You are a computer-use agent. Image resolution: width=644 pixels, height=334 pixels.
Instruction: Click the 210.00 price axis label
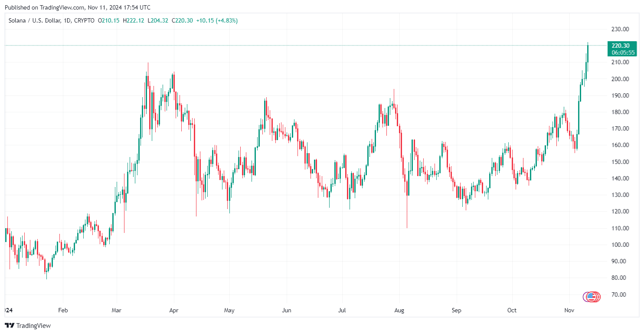click(x=620, y=62)
